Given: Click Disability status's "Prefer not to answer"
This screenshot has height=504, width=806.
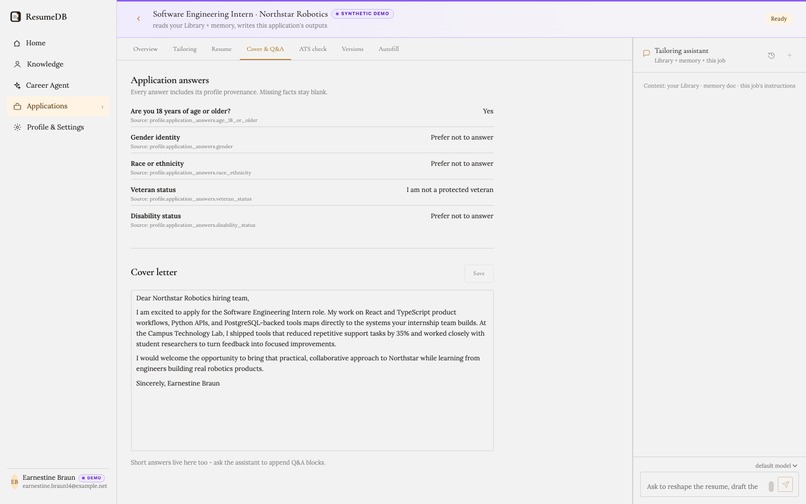Looking at the screenshot, I should point(462,216).
